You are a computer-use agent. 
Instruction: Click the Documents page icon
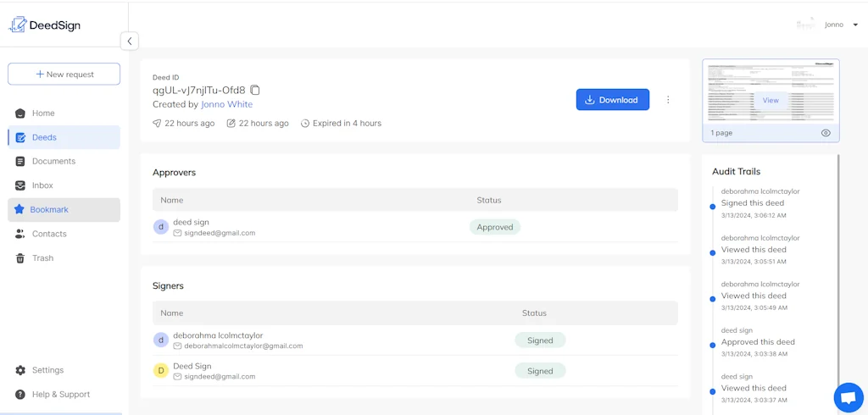tap(20, 162)
